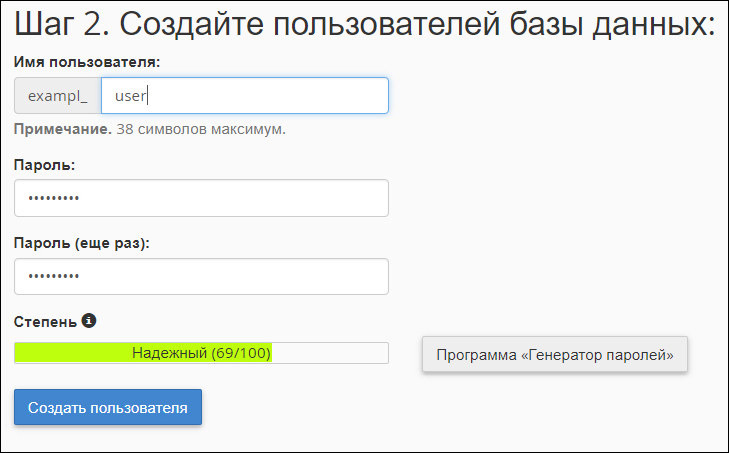
Task: Click the exampl_ username prefix box
Action: click(58, 96)
